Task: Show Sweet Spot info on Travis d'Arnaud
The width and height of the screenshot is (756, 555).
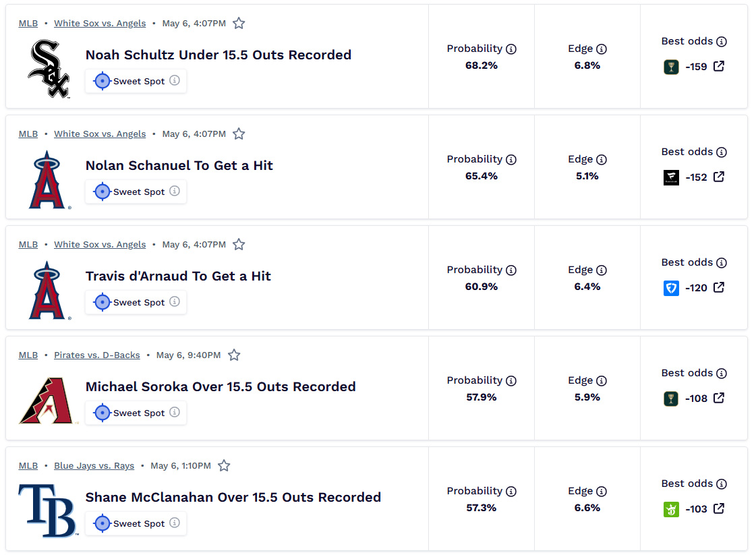Action: pos(175,301)
